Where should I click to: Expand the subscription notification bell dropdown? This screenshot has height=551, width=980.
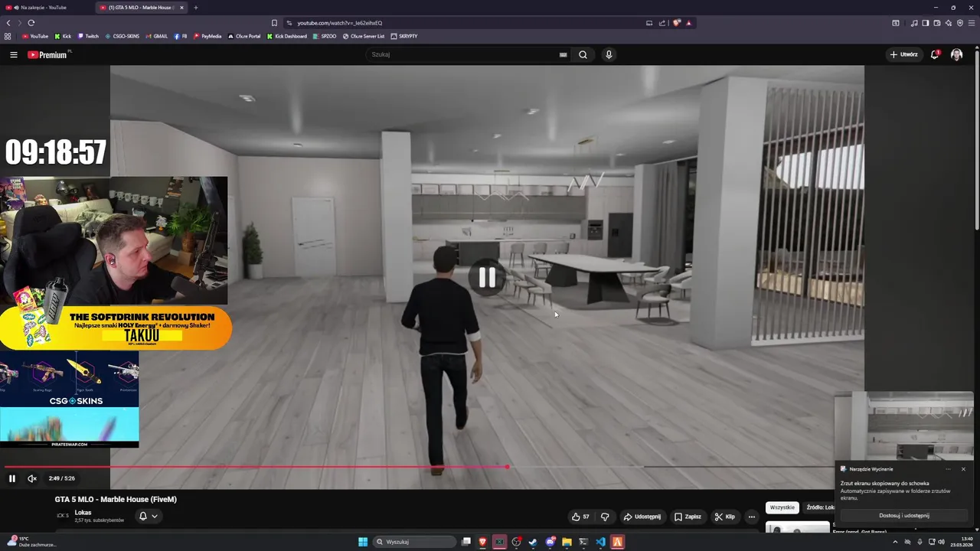pos(148,517)
